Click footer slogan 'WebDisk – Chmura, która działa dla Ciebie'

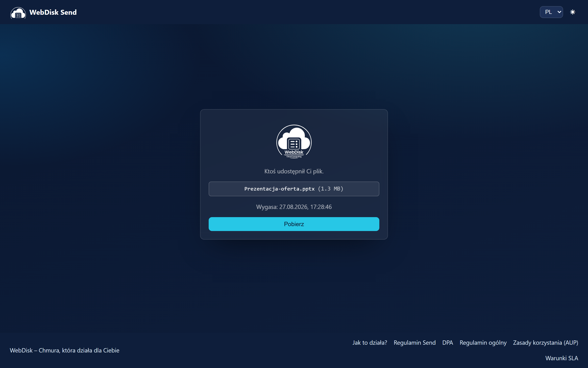(64, 350)
